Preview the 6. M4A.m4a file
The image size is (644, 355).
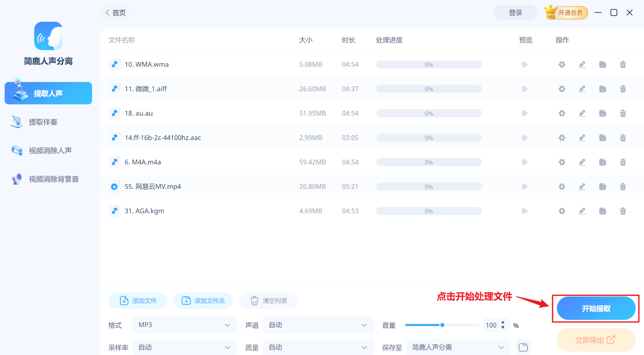[x=524, y=162]
